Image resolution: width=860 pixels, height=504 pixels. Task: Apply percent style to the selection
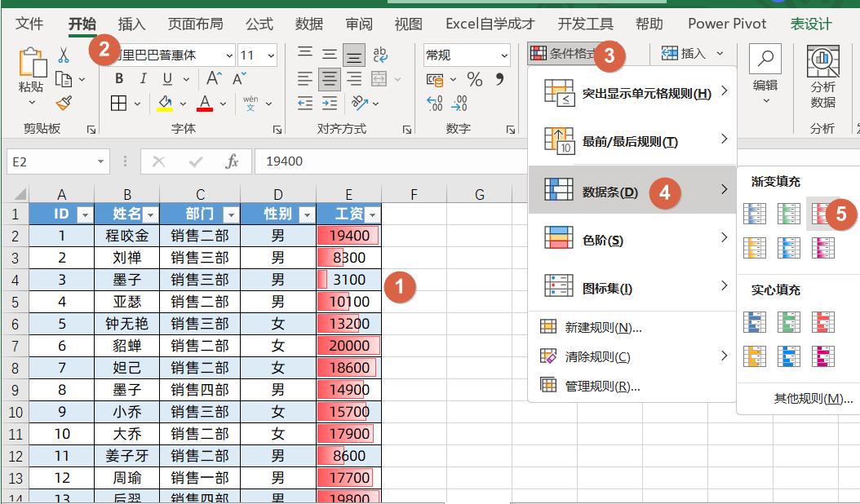[475, 79]
